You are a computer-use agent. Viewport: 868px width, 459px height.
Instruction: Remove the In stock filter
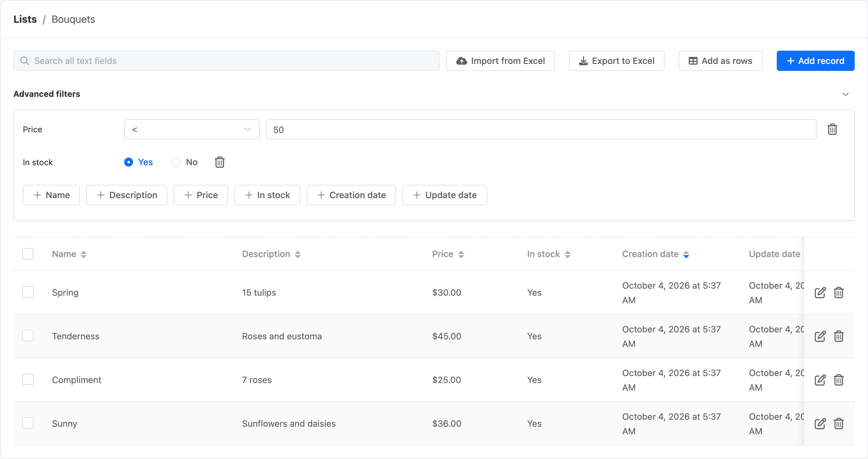pyautogui.click(x=220, y=162)
